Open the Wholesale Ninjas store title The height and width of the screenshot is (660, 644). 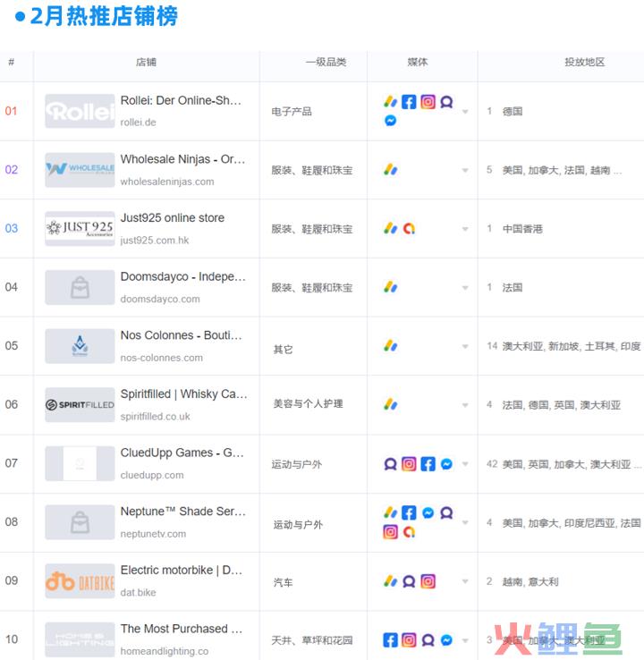pos(182,159)
